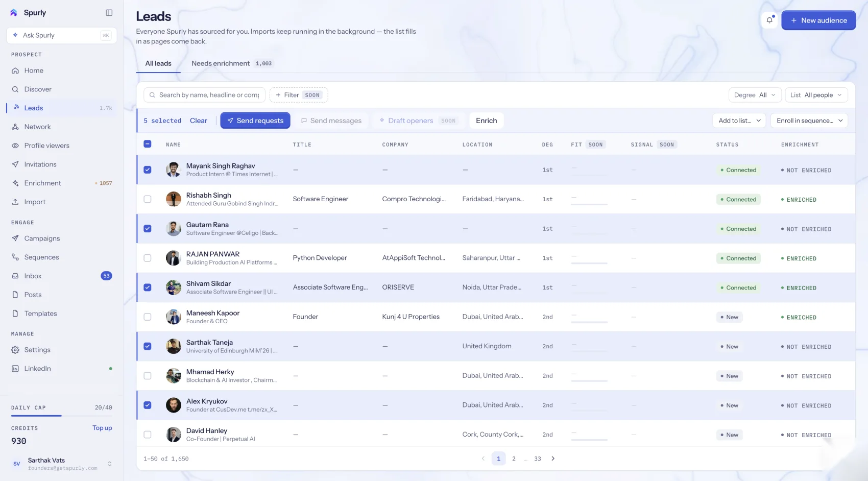Screen dimensions: 868x481
Task: Switch to All leads tab
Action: 158,63
